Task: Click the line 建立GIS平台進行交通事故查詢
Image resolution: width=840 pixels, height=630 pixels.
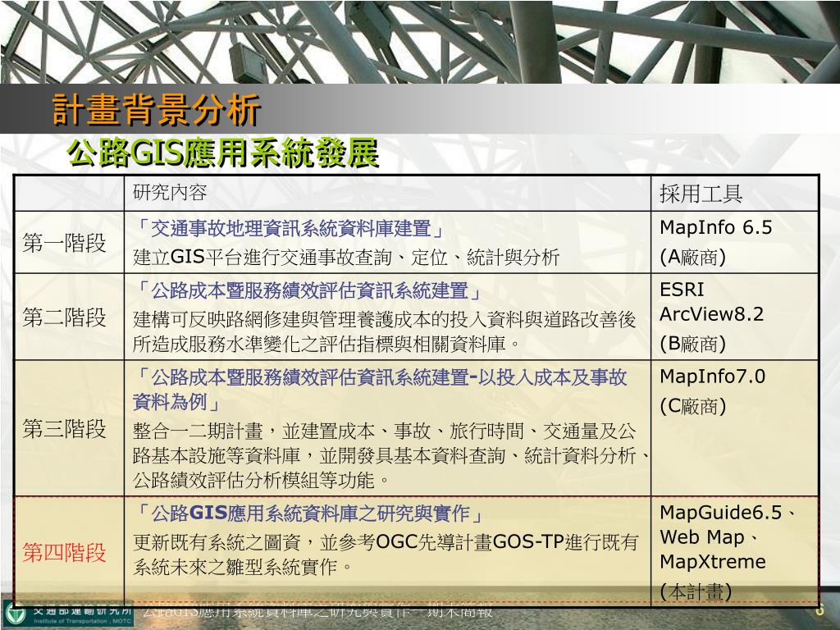Action: [x=346, y=257]
